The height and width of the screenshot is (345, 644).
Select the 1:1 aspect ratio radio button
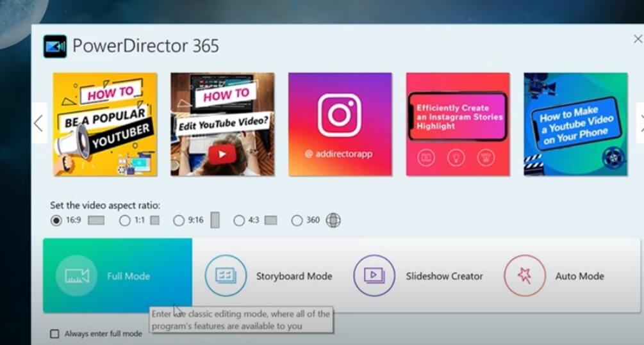[124, 221]
